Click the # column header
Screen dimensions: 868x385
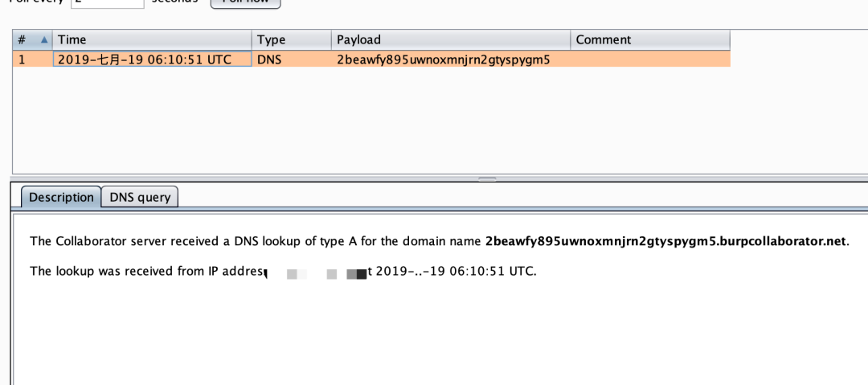tap(23, 39)
